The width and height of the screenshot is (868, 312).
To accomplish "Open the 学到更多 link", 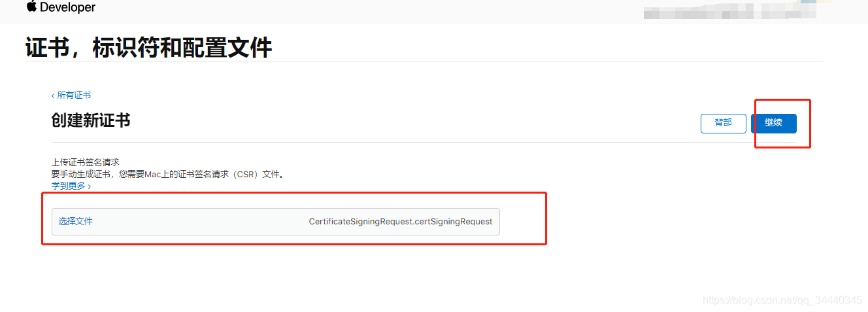I will pyautogui.click(x=69, y=186).
